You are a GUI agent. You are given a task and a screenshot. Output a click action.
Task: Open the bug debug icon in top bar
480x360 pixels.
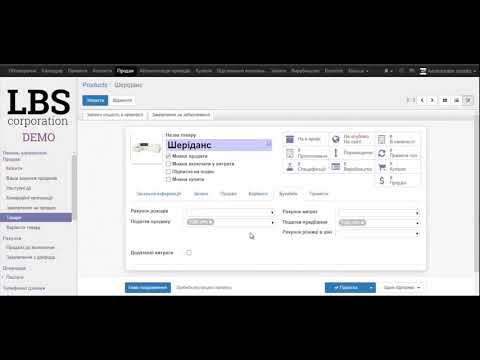coord(387,71)
